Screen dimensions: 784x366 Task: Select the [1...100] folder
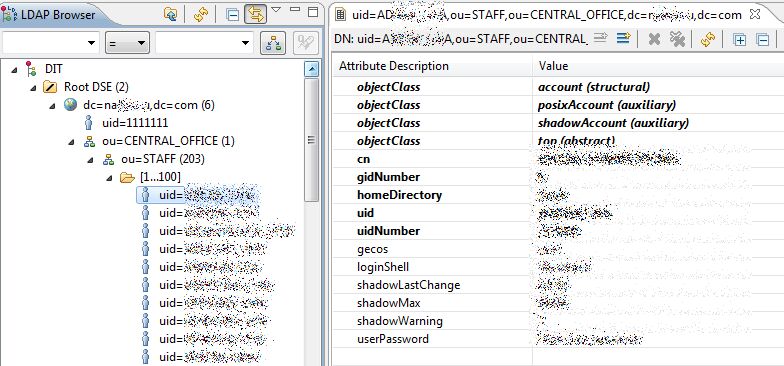pos(160,177)
